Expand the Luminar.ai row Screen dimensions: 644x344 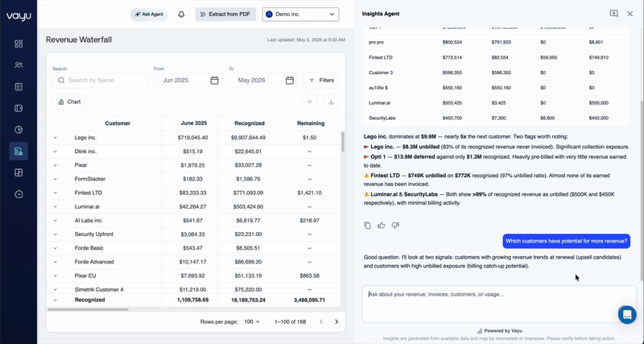[x=55, y=207]
